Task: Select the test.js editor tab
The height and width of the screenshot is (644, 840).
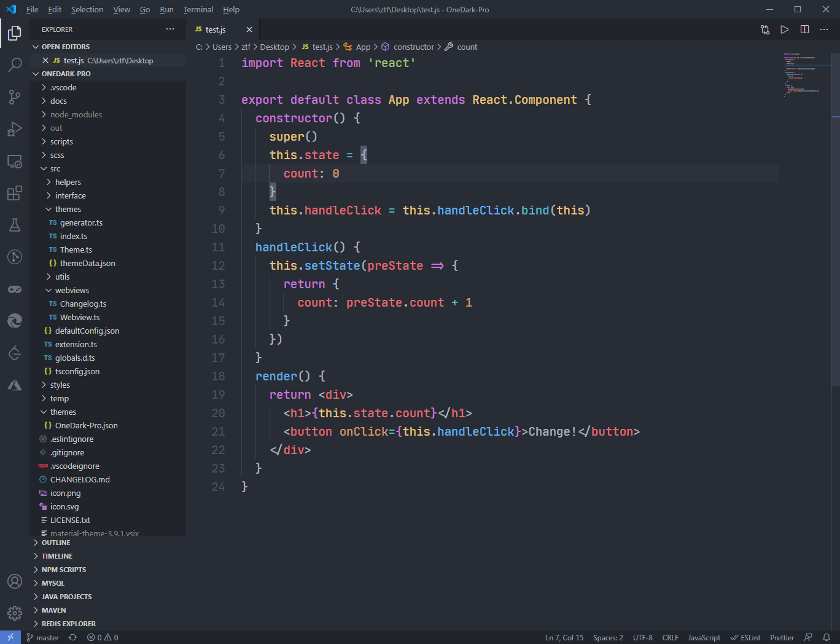Action: pyautogui.click(x=216, y=29)
